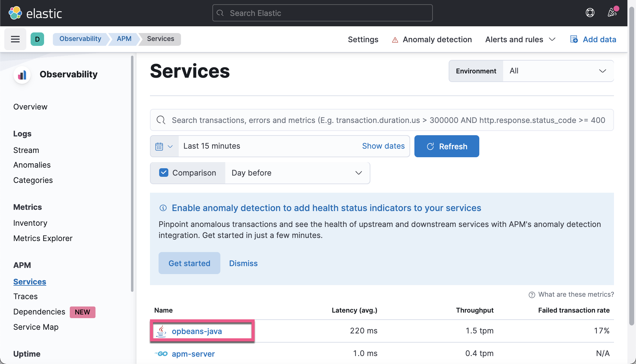This screenshot has width=636, height=364.
Task: Click inside the Search Elastic field
Action: pyautogui.click(x=322, y=13)
